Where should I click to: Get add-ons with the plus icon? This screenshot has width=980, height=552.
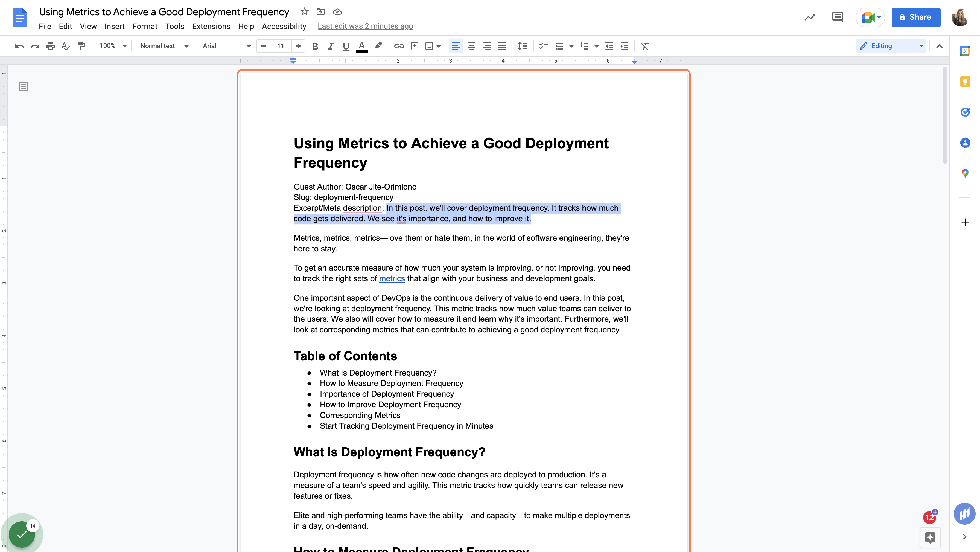tap(965, 222)
